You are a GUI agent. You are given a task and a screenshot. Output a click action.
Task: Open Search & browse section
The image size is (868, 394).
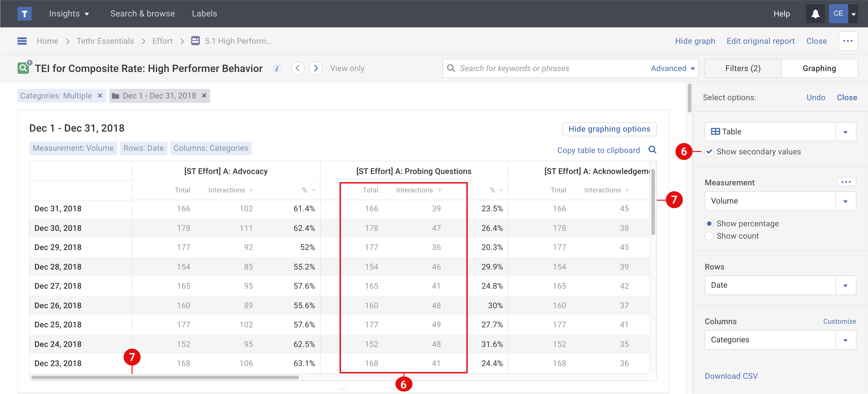[142, 14]
